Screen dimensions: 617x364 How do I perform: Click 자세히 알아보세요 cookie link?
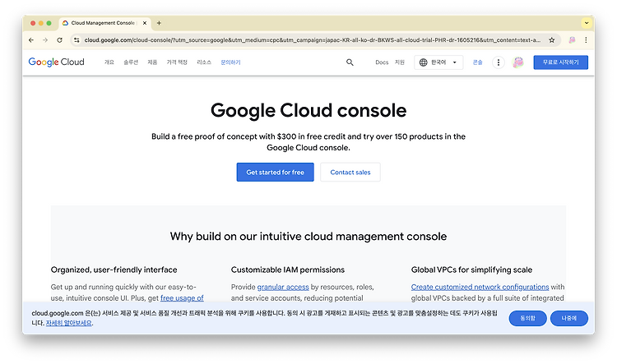click(69, 323)
